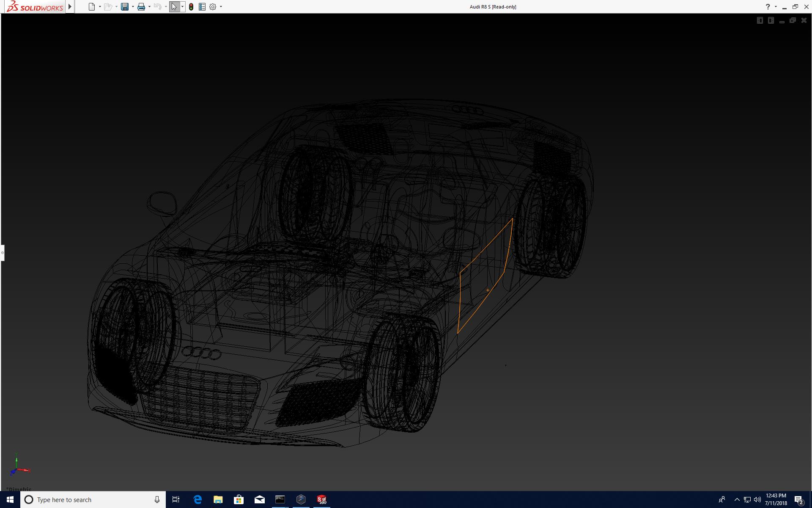The height and width of the screenshot is (508, 812).
Task: Click the SolidWorks Help question mark
Action: pyautogui.click(x=768, y=7)
